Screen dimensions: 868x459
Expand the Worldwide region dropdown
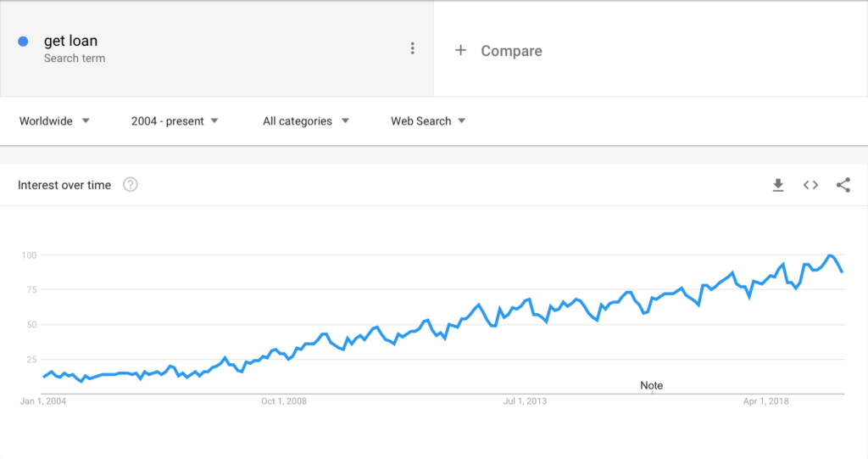tap(54, 120)
